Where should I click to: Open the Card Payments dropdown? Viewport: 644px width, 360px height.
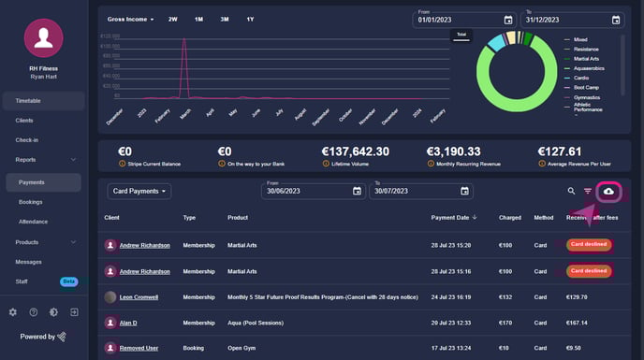pos(139,192)
